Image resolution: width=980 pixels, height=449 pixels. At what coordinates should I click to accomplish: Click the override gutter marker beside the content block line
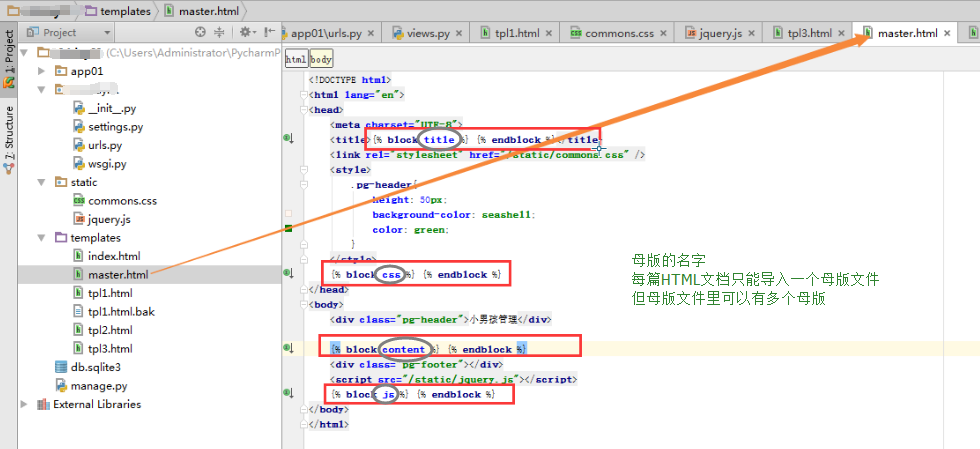click(x=288, y=348)
